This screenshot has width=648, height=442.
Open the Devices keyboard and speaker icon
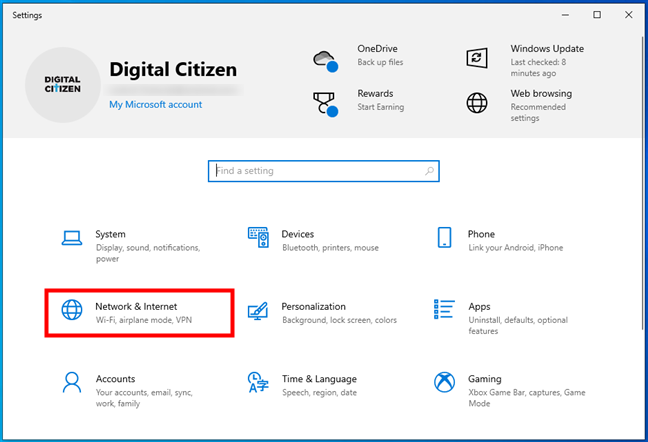258,237
